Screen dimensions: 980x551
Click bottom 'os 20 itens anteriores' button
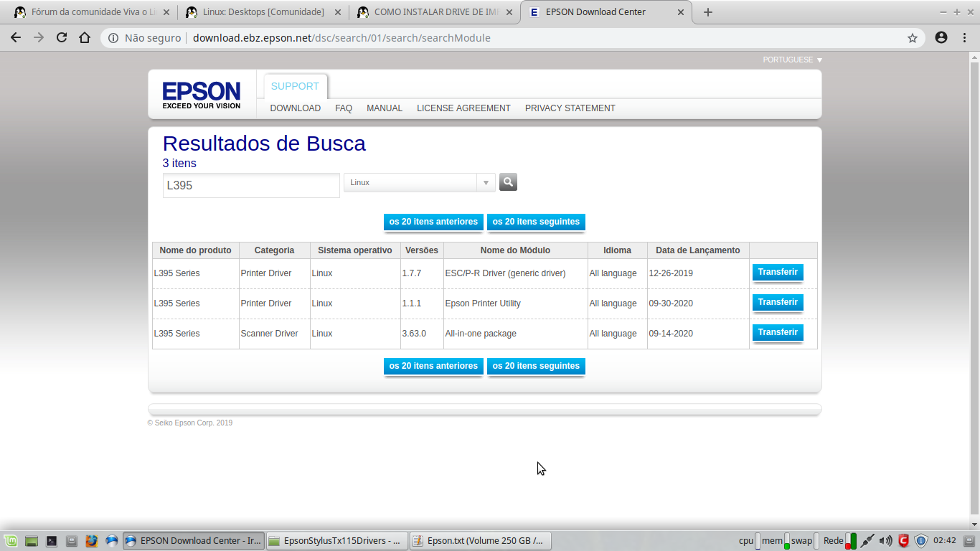pyautogui.click(x=433, y=367)
